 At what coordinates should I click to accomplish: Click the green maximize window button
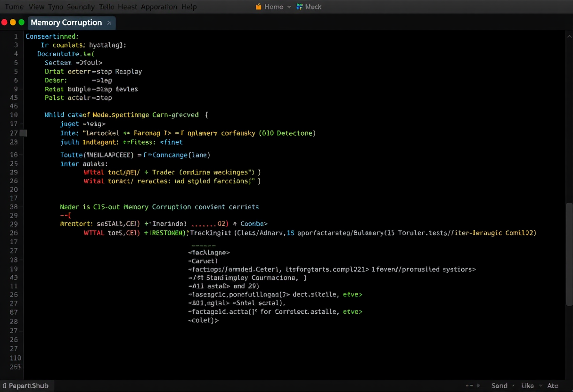click(x=22, y=22)
